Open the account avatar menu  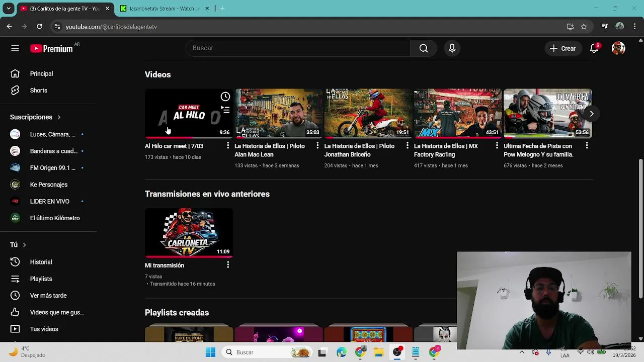pos(618,48)
